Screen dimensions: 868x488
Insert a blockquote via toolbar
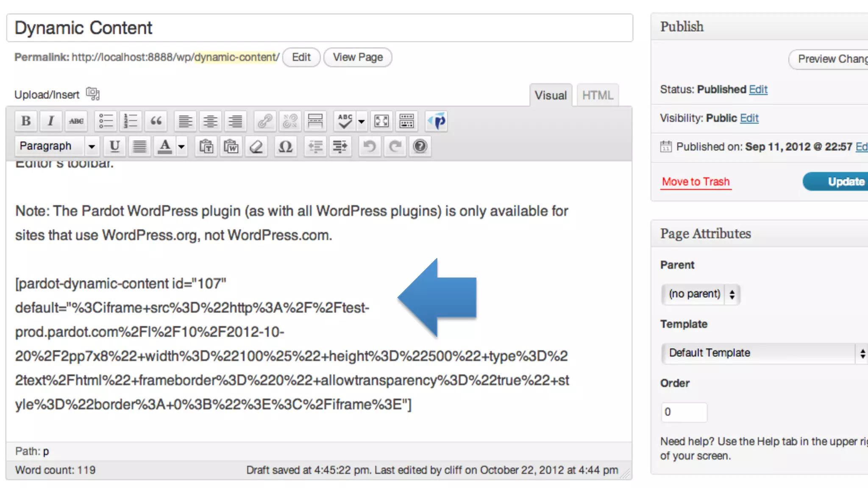click(x=156, y=122)
